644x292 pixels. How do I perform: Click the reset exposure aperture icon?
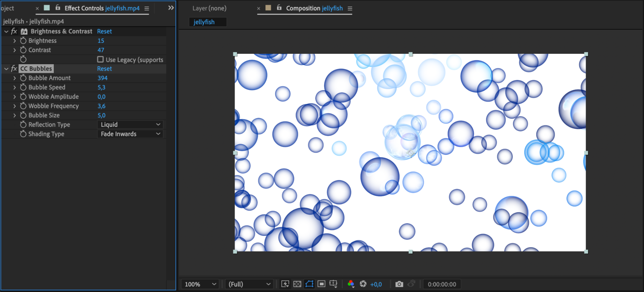[x=363, y=284]
